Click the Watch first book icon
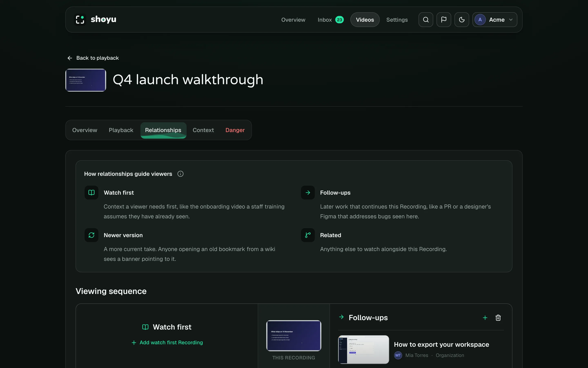Image resolution: width=588 pixels, height=368 pixels. tap(91, 193)
